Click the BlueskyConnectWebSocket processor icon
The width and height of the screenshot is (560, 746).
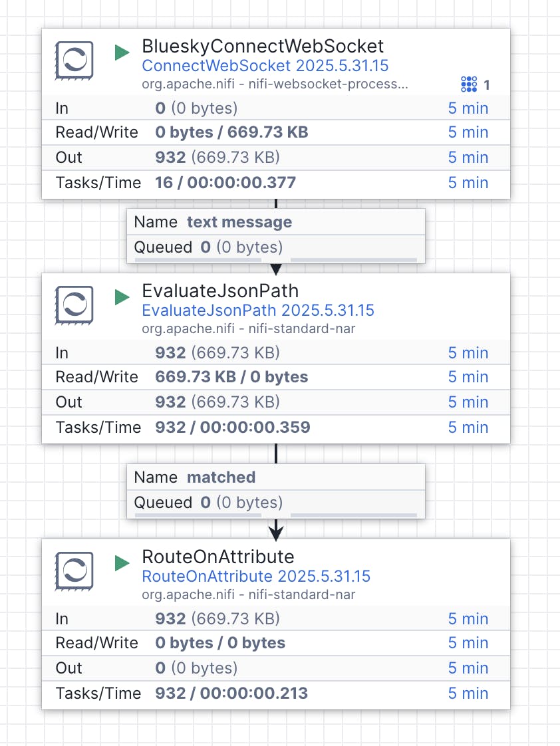[x=74, y=61]
